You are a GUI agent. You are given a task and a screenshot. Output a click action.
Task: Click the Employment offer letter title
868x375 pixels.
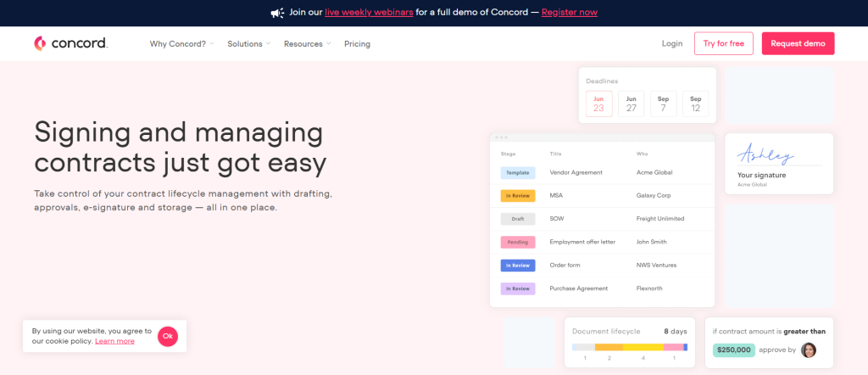pos(582,242)
